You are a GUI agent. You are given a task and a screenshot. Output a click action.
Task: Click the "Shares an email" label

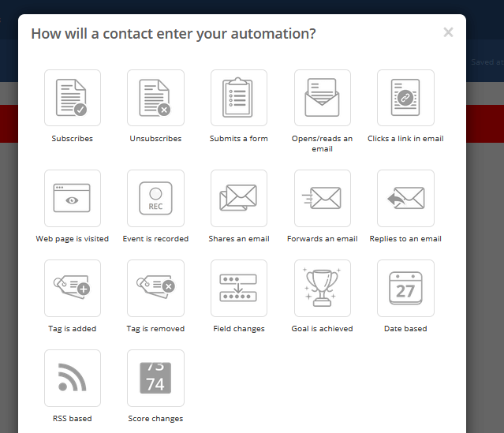tap(239, 239)
